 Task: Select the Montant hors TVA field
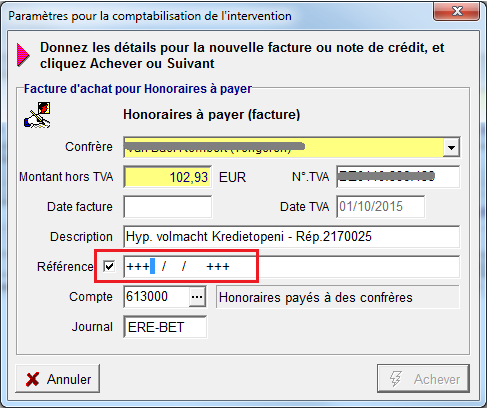point(168,177)
